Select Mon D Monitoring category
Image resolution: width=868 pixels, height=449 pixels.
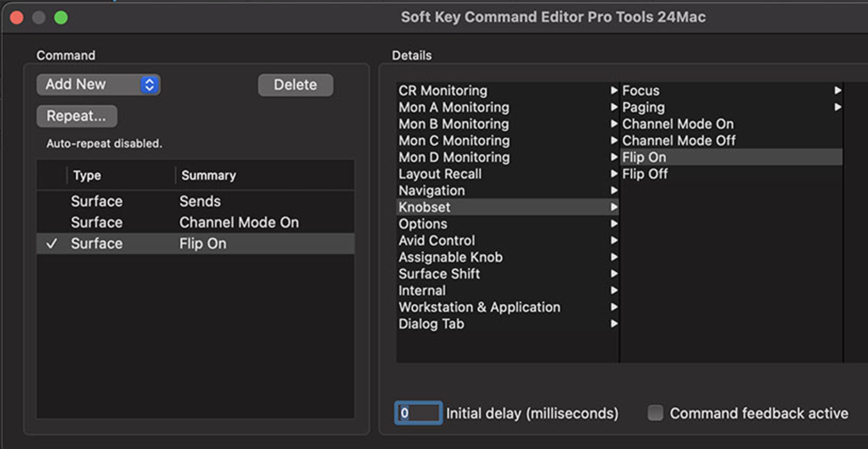[x=453, y=157]
